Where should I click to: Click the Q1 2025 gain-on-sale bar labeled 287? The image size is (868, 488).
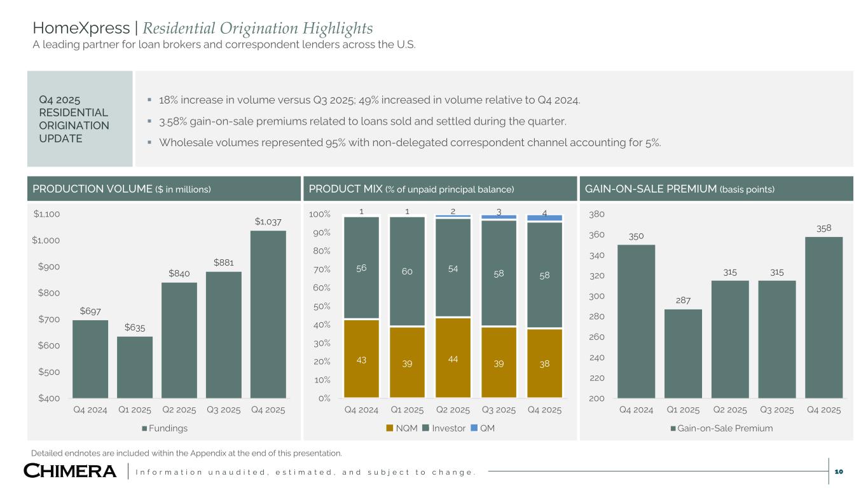[x=683, y=353]
